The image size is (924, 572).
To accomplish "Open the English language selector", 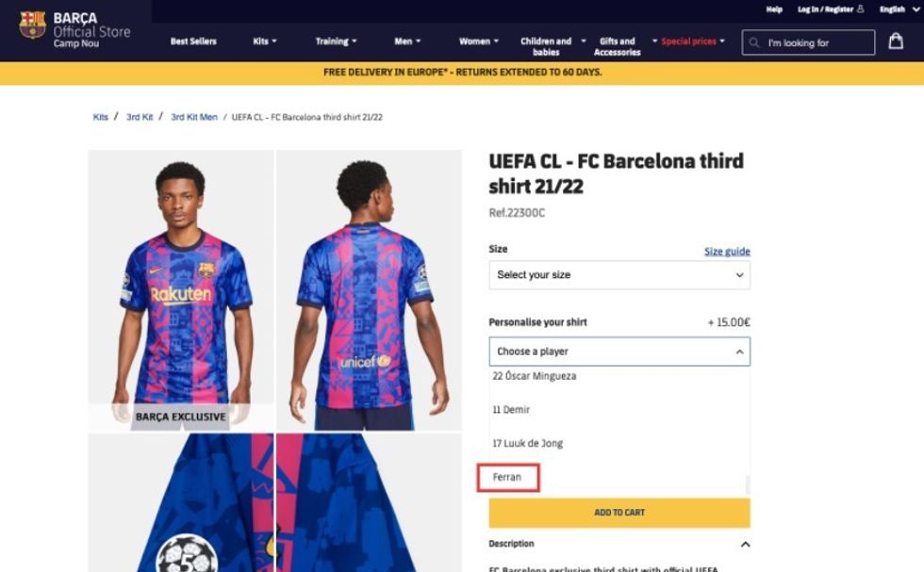I will click(x=898, y=9).
